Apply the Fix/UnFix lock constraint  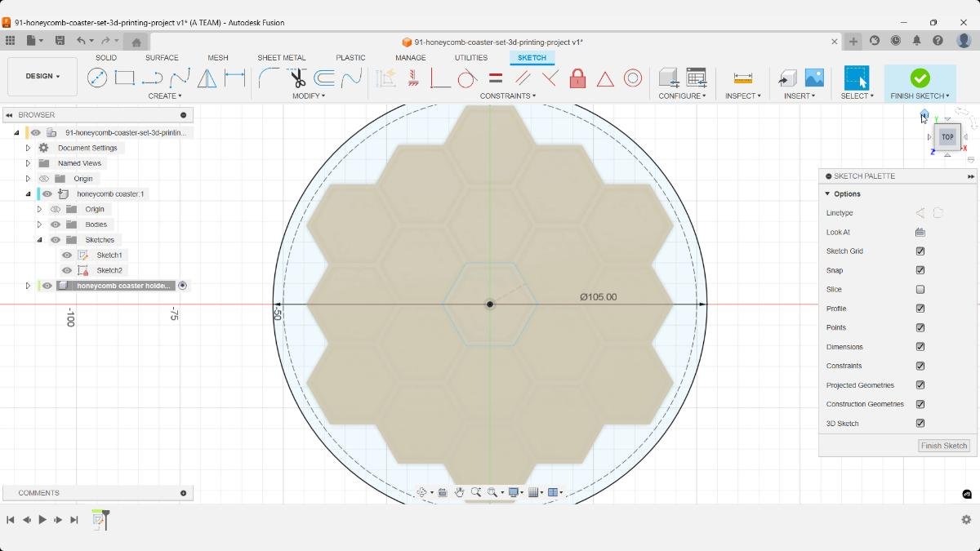(x=578, y=78)
